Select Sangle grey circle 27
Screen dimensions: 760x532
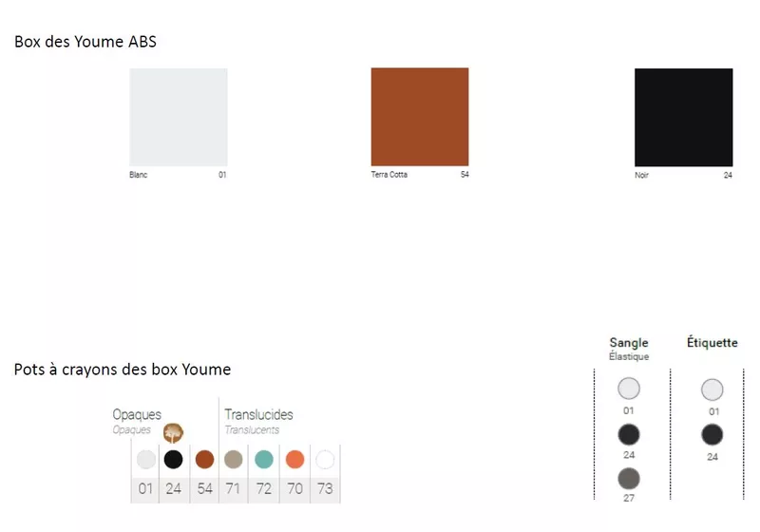point(629,479)
